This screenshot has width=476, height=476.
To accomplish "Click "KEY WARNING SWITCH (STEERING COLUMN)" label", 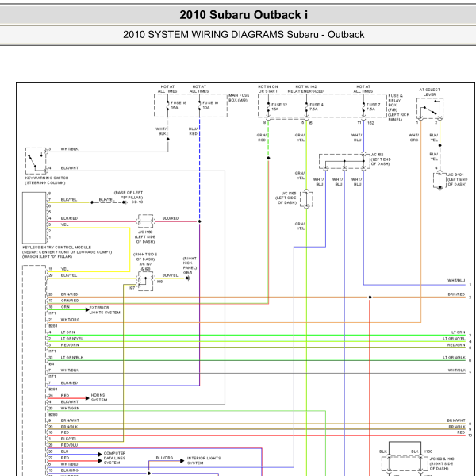I will click(47, 180).
